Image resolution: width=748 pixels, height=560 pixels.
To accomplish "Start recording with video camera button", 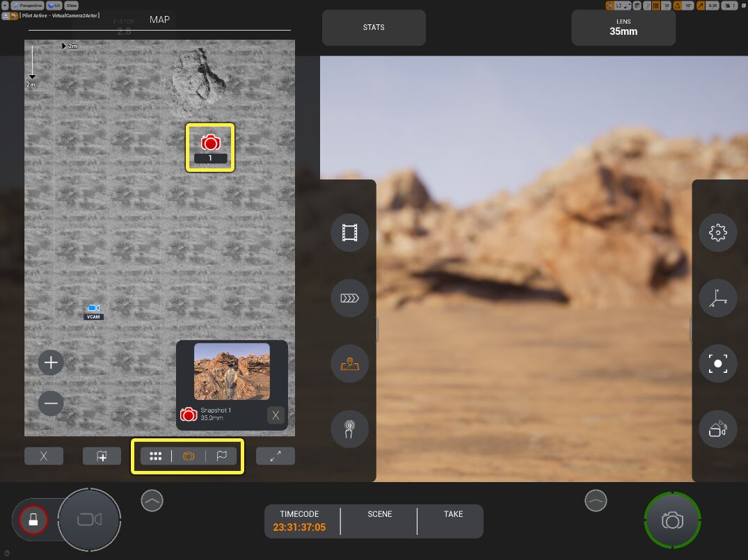I will [89, 520].
